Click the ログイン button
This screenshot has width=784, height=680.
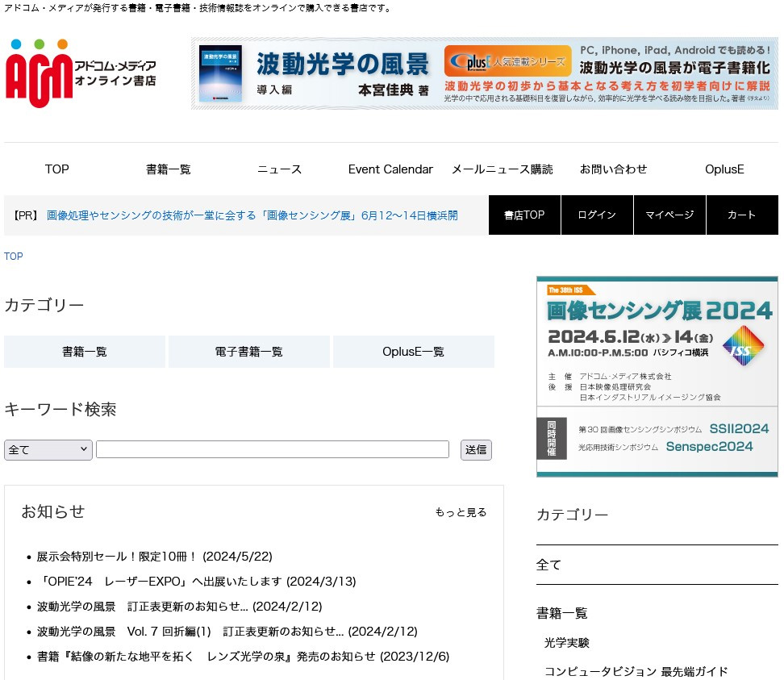click(x=597, y=215)
